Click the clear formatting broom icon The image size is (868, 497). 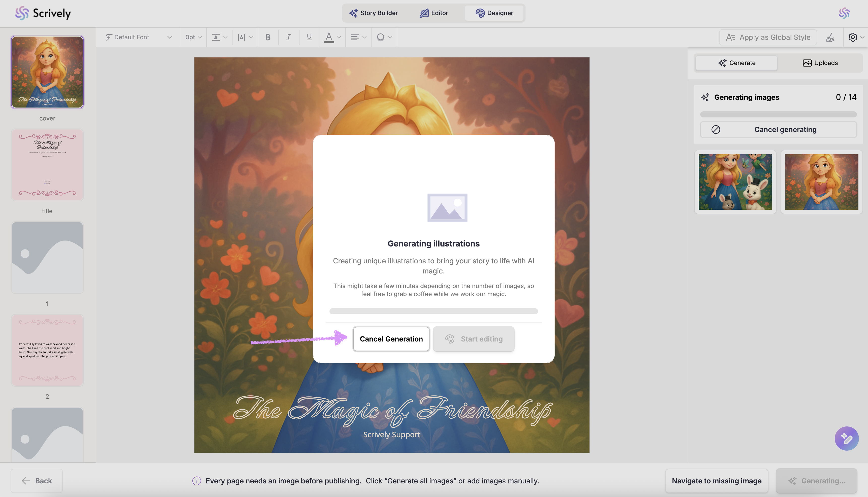830,37
